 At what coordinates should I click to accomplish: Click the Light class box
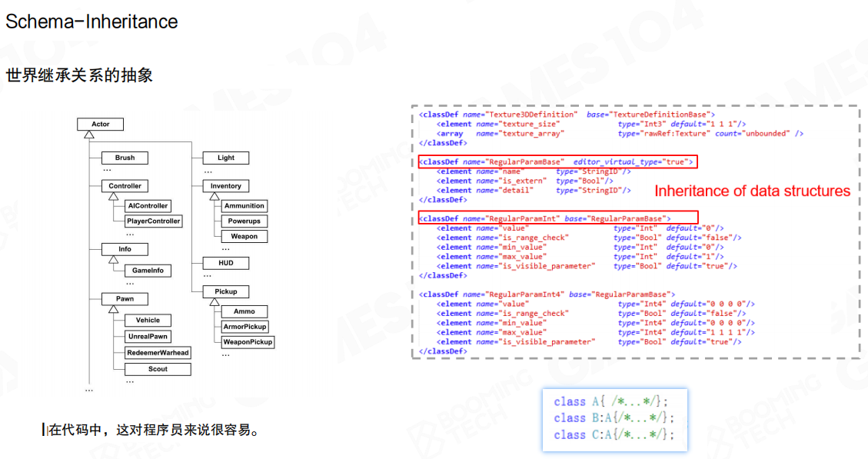click(x=226, y=158)
